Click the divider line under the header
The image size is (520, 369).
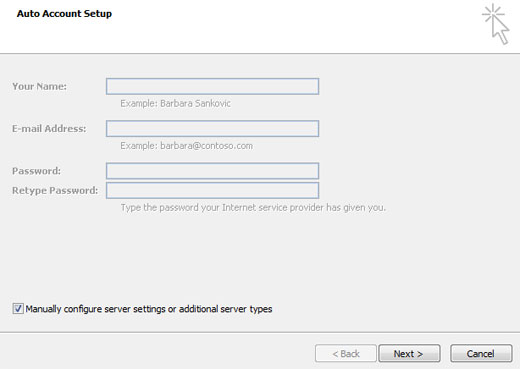pyautogui.click(x=260, y=53)
